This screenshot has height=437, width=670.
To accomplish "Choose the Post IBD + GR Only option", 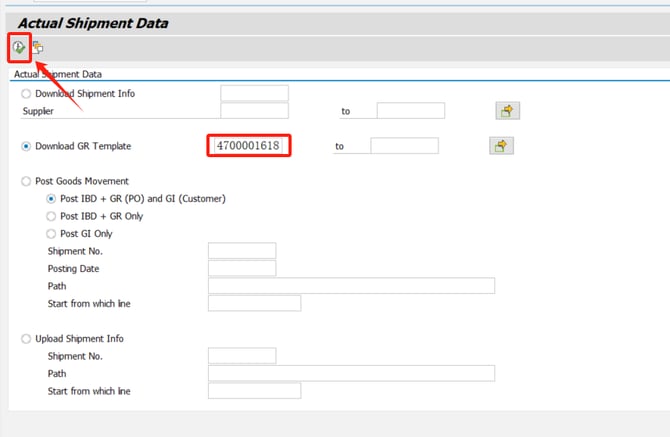I will (52, 216).
